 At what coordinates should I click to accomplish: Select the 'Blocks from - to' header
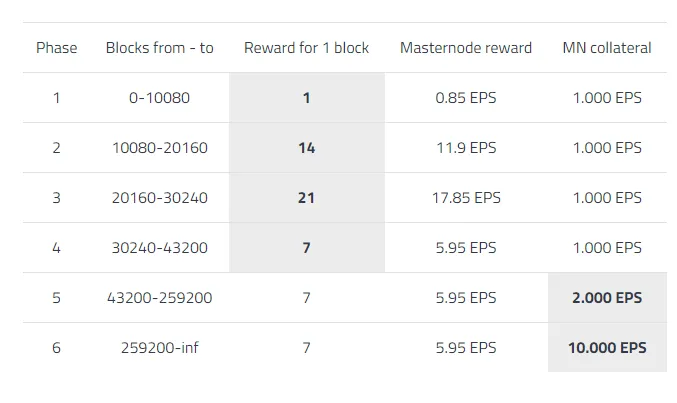coord(159,48)
